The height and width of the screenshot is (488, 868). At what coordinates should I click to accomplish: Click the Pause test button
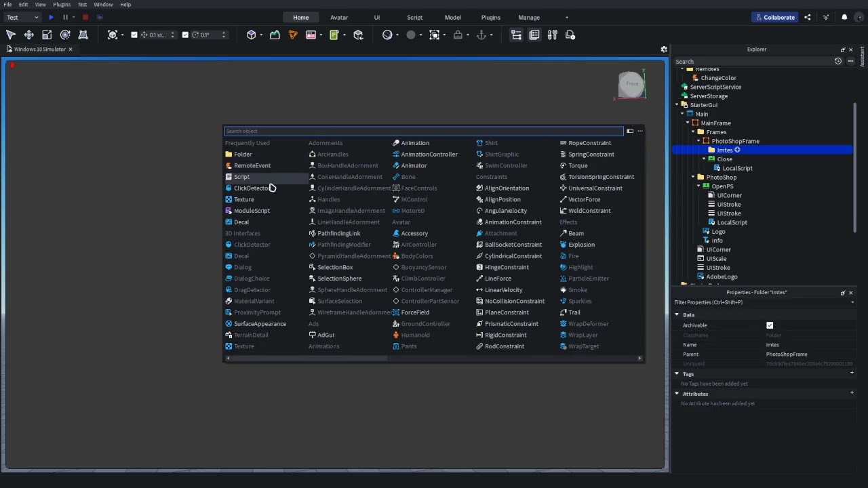click(x=65, y=17)
